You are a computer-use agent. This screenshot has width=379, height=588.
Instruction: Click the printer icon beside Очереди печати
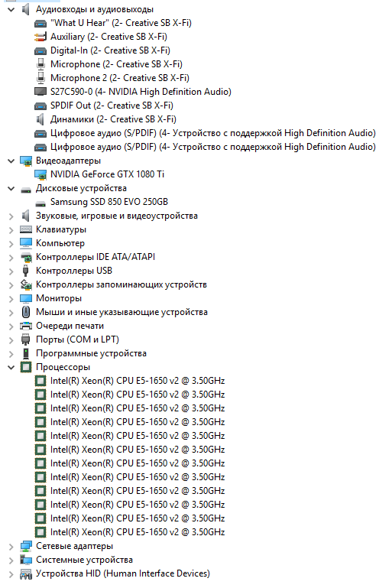pyautogui.click(x=25, y=326)
